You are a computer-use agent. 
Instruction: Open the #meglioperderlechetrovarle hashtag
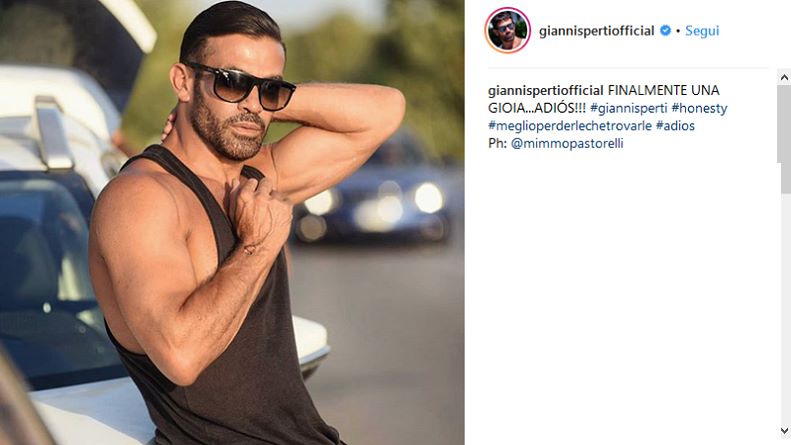click(570, 126)
